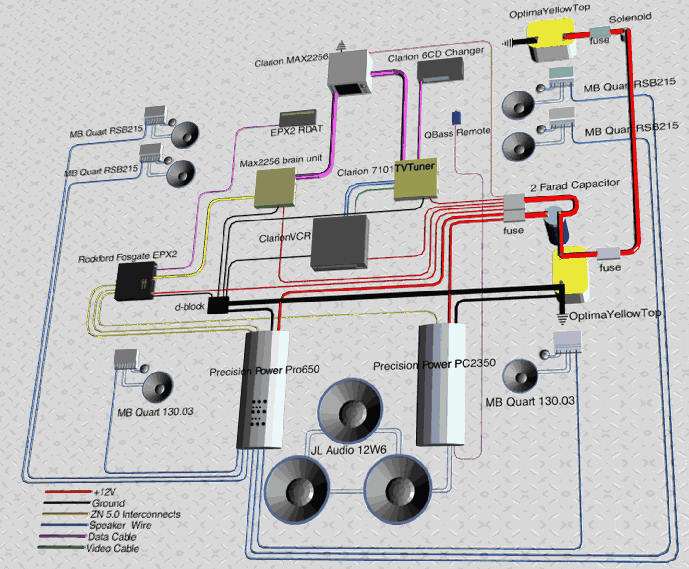Select the black d-block distribution block
Viewport: 689px width, 569px height.
pos(219,305)
